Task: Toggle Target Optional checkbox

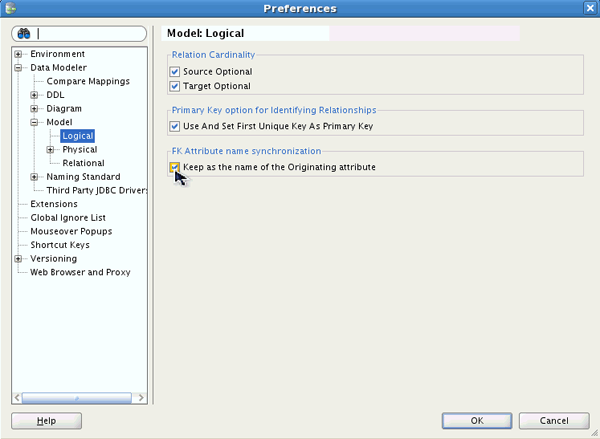Action: click(175, 87)
